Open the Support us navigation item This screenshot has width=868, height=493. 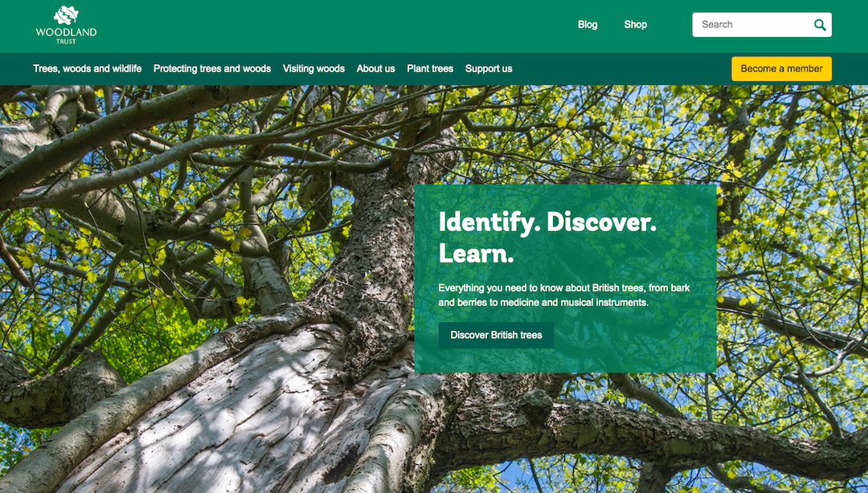[489, 69]
